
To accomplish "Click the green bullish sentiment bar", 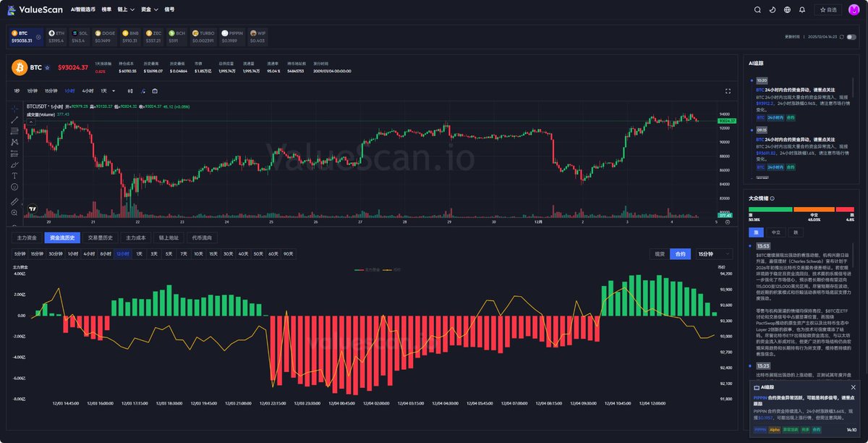I will coord(770,209).
